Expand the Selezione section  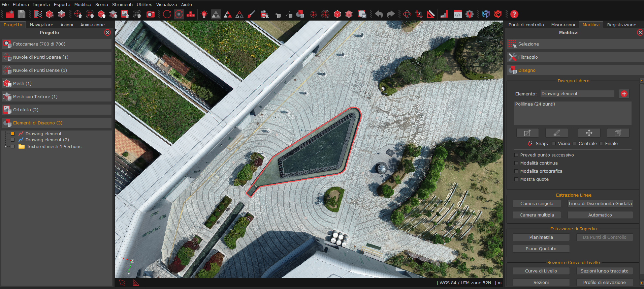[575, 44]
